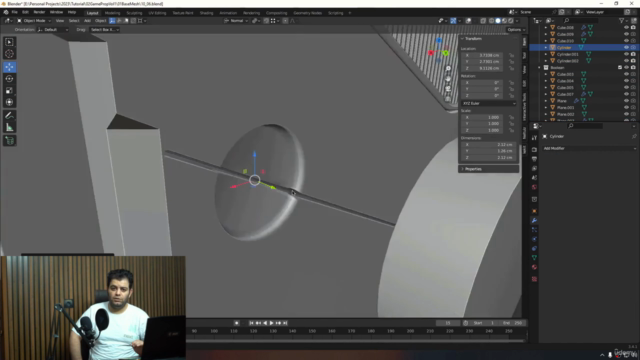Image resolution: width=640 pixels, height=360 pixels.
Task: Expand the Cube.009 outliner row
Action: pos(546,34)
